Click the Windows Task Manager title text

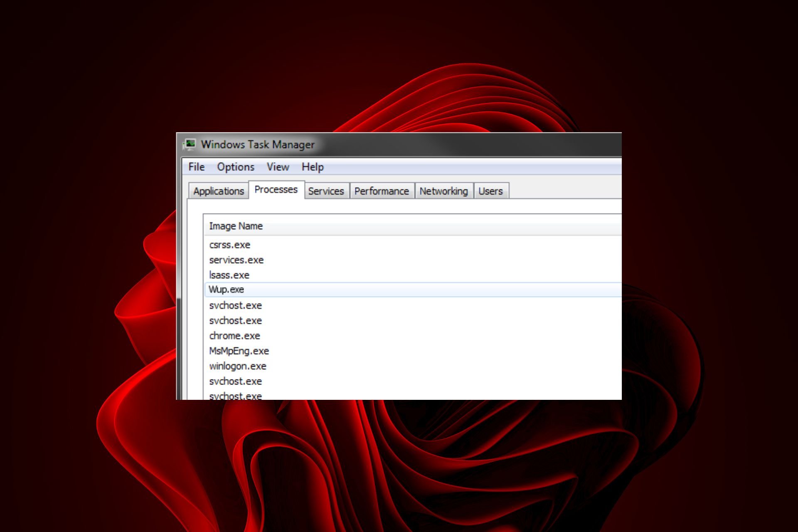[258, 145]
